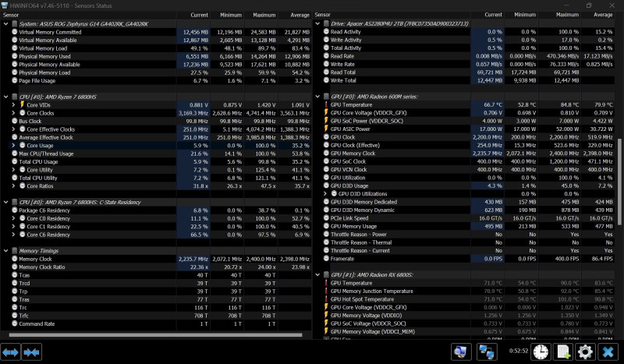
Task: Click thermometer icon beside GPU Memory Junction Temperature
Action: point(326,291)
